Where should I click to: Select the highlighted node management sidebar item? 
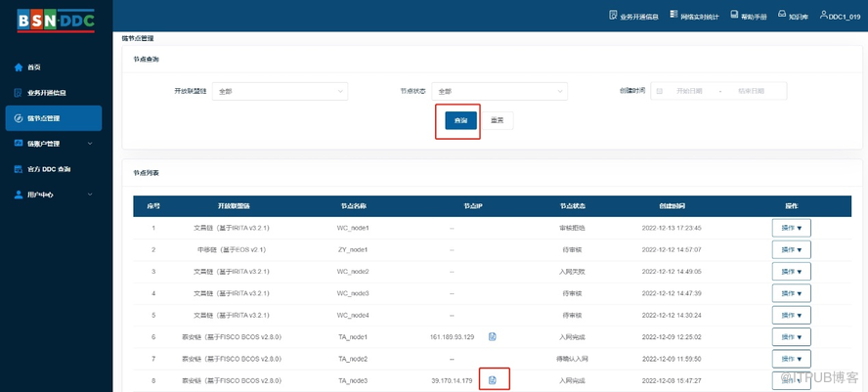(x=54, y=118)
